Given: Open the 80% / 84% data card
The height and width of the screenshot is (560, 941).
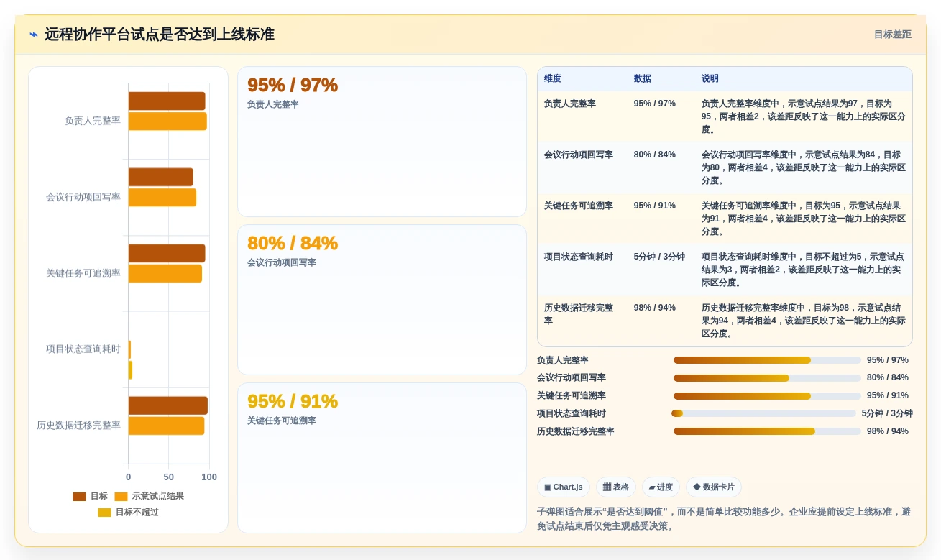Looking at the screenshot, I should tap(382, 300).
